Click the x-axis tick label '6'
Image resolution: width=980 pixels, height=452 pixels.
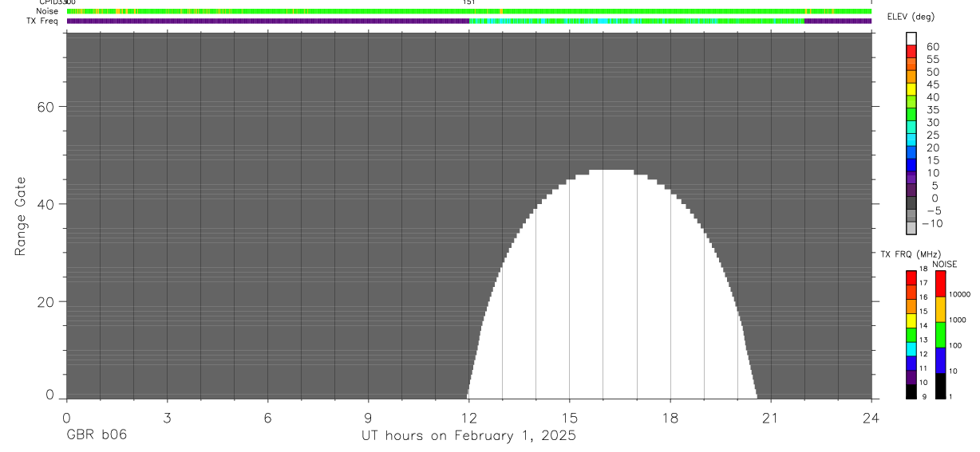coord(267,417)
